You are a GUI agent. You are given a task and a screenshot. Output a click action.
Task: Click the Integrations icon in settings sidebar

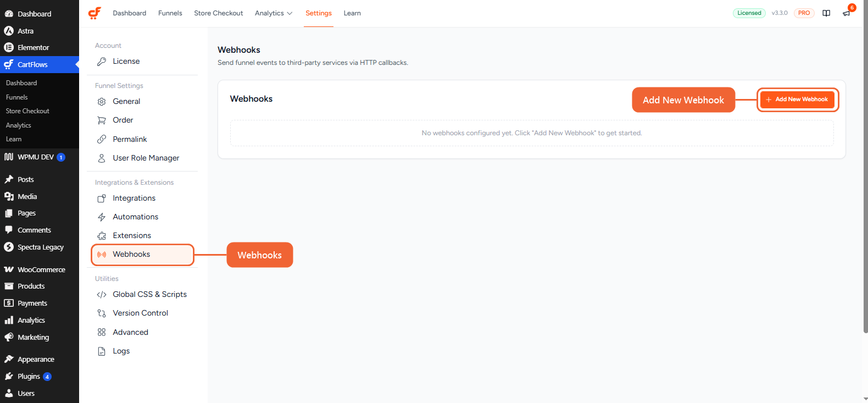pos(102,198)
